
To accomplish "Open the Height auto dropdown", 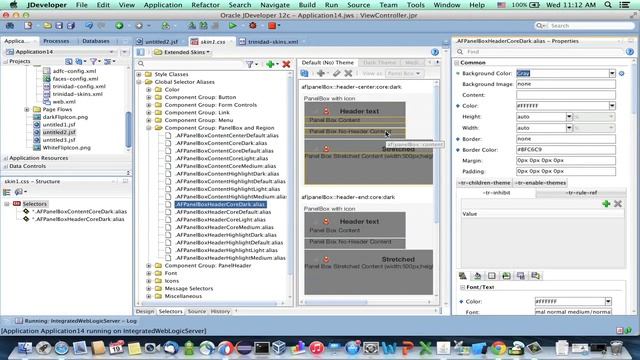I will [569, 117].
